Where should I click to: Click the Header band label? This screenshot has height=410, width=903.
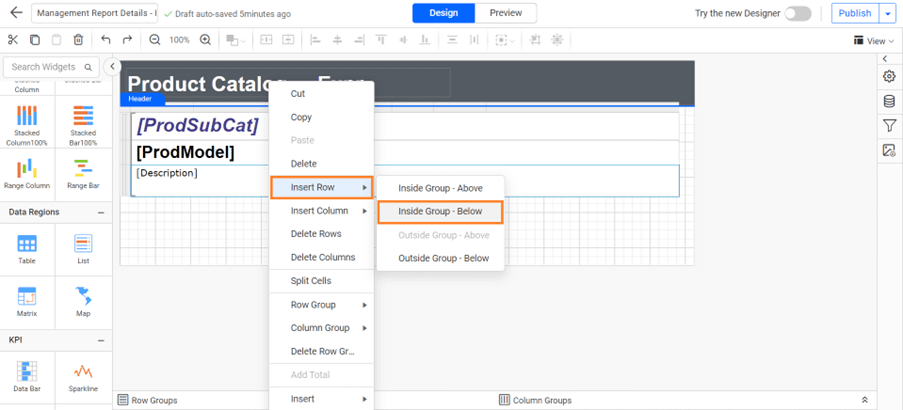coord(141,99)
